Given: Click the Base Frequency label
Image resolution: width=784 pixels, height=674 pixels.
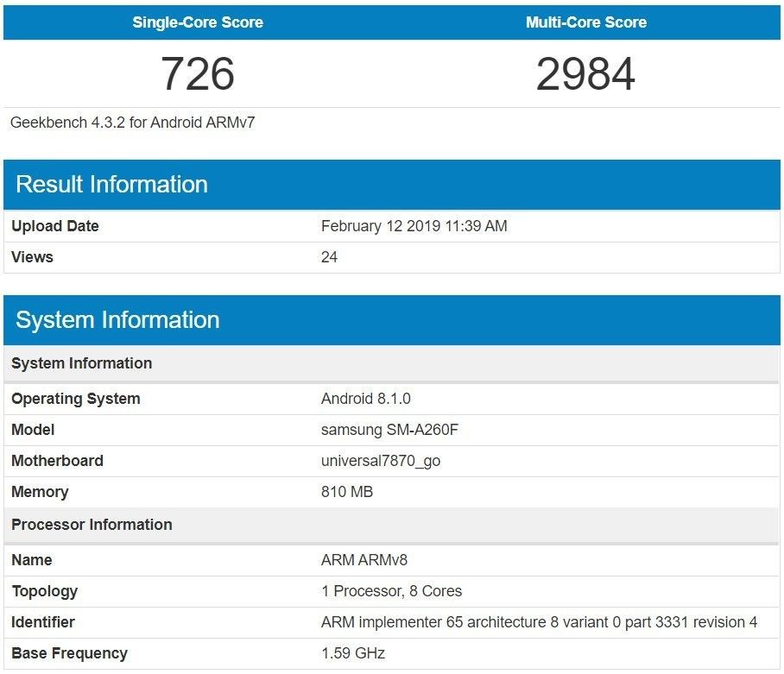Looking at the screenshot, I should [x=69, y=653].
